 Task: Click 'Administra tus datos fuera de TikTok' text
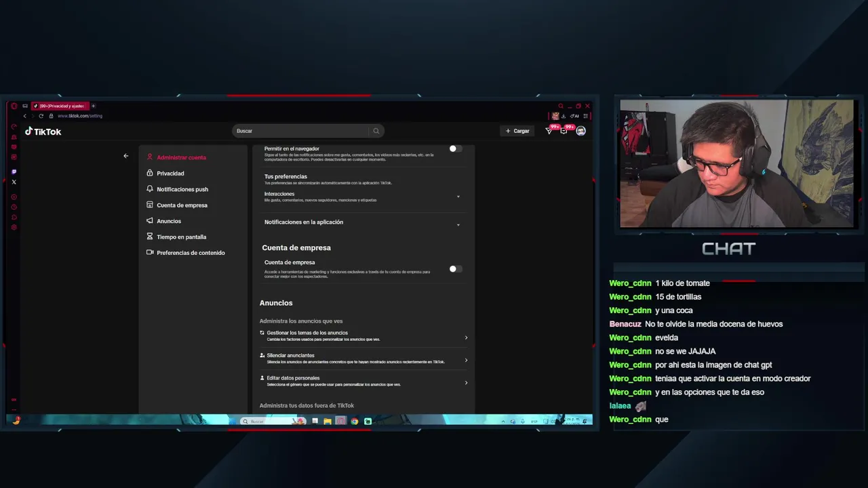(307, 405)
